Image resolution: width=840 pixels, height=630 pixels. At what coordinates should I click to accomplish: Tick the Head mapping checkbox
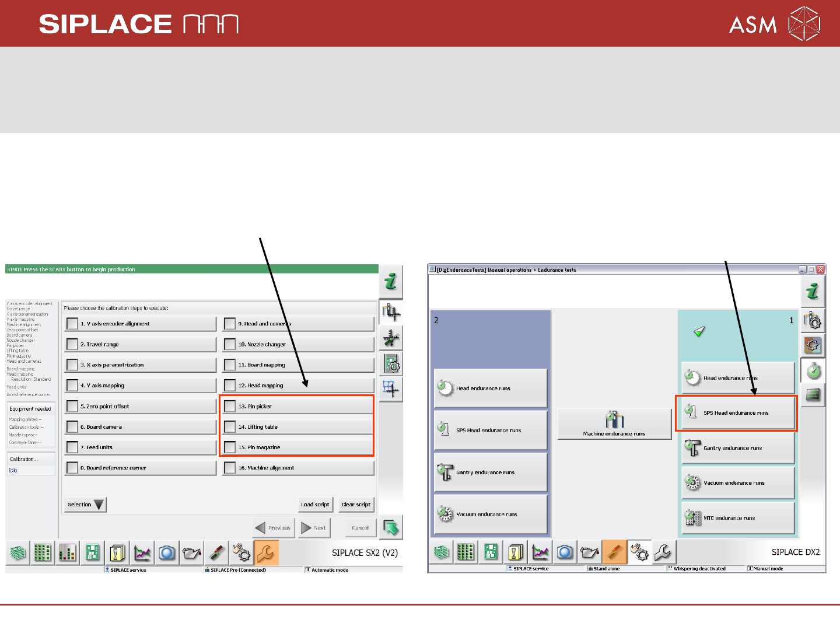pyautogui.click(x=230, y=386)
